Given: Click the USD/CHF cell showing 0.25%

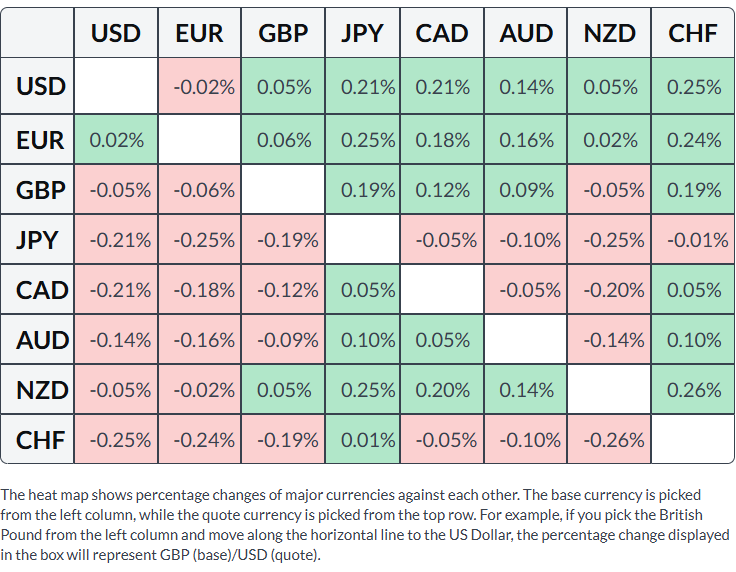Looking at the screenshot, I should [x=693, y=86].
